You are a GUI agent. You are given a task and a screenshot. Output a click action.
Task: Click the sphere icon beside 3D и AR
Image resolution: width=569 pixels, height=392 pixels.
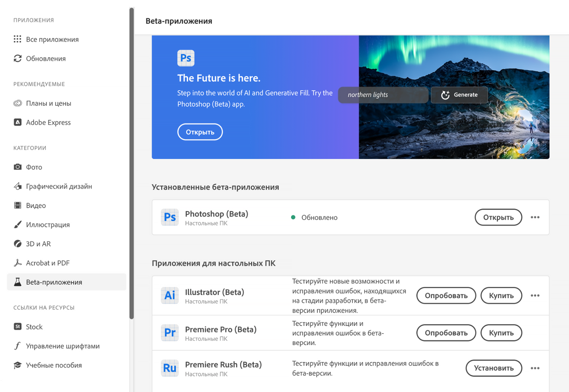pyautogui.click(x=18, y=244)
